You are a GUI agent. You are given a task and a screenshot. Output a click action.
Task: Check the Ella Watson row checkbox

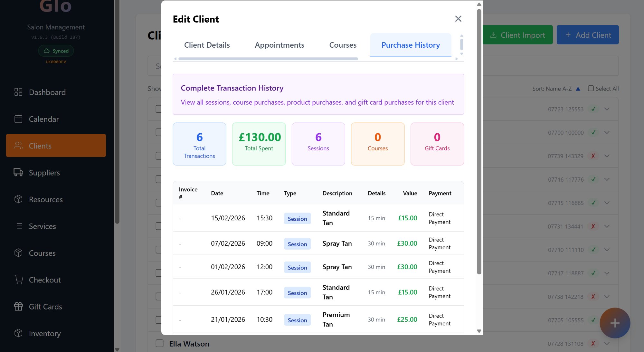[x=159, y=343]
